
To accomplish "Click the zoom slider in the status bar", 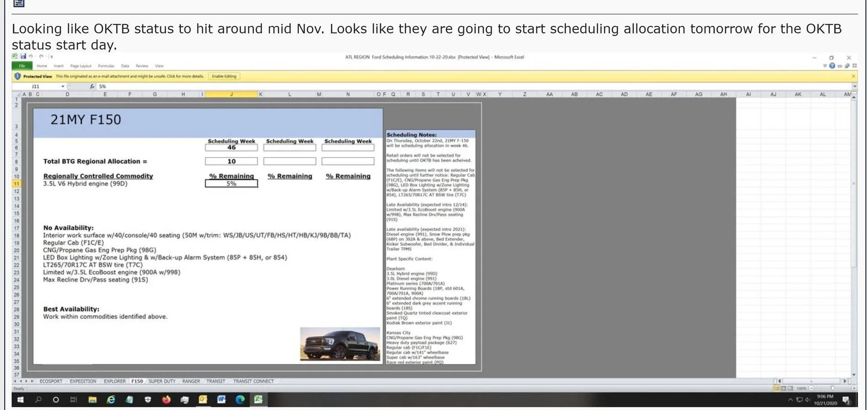I will click(832, 389).
